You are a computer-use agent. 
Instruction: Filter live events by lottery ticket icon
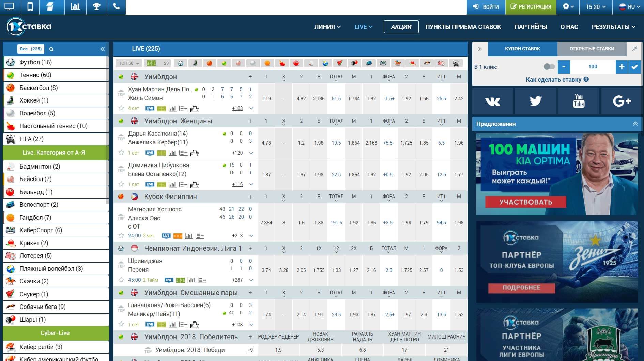coord(441,63)
